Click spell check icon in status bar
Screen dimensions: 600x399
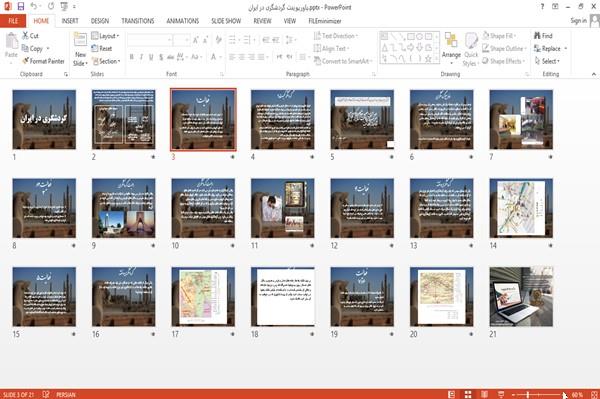[46, 394]
